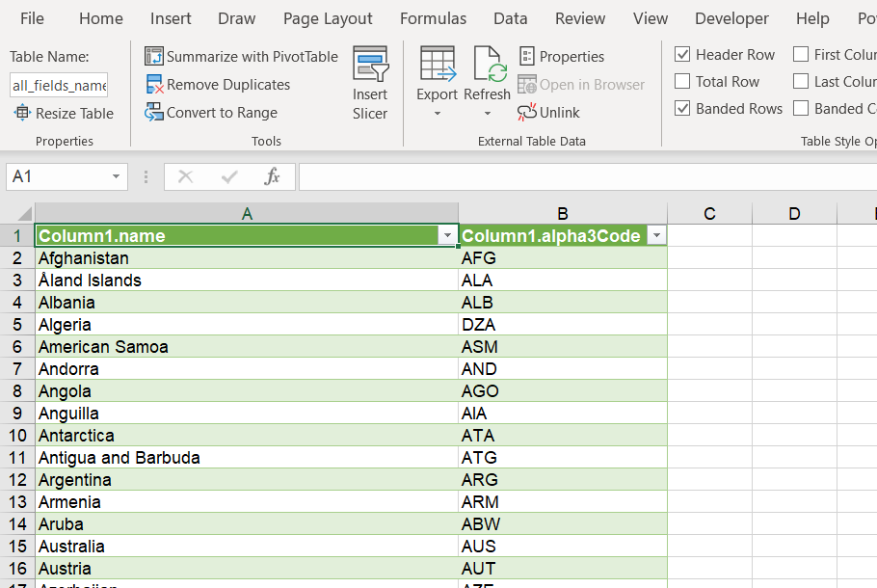Open the Developer tab
The width and height of the screenshot is (877, 588).
(731, 18)
